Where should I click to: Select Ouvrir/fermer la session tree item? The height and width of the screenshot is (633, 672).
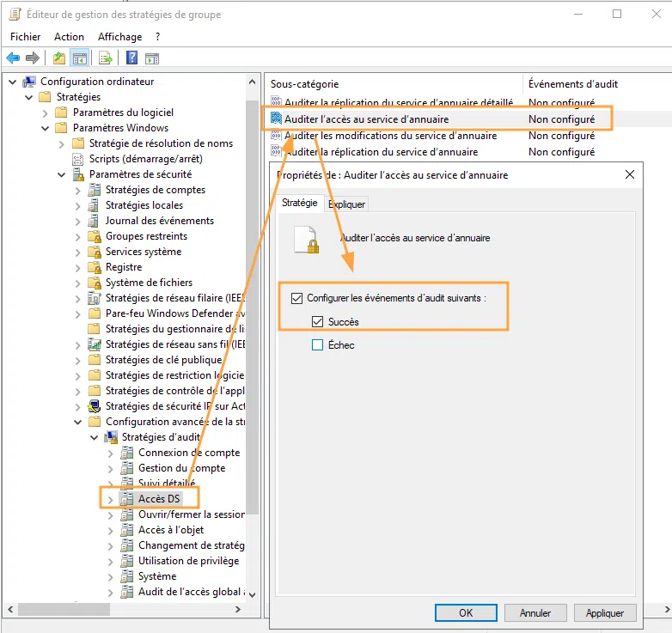(x=192, y=514)
